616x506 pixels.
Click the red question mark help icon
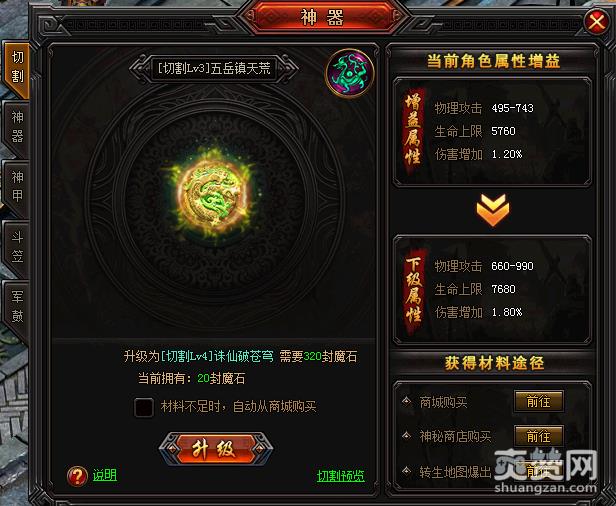click(77, 476)
